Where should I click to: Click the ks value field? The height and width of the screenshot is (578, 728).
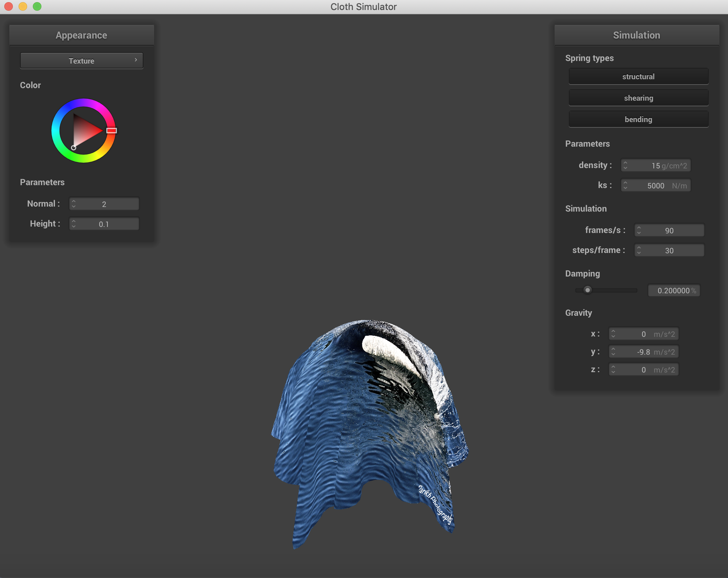[x=656, y=186]
